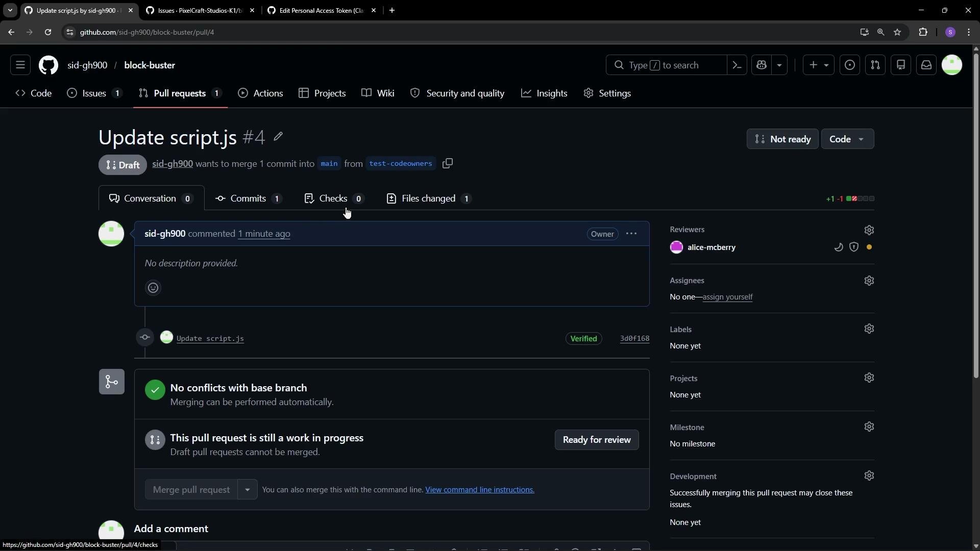The image size is (980, 551).
Task: Edit Milestone with the gear icon
Action: pyautogui.click(x=869, y=427)
